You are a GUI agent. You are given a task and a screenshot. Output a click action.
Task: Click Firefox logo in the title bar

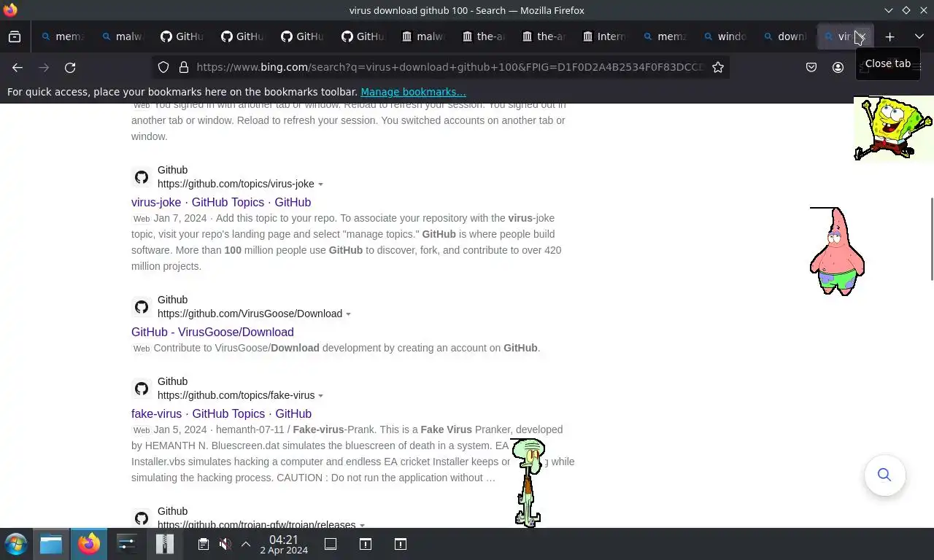[10, 10]
